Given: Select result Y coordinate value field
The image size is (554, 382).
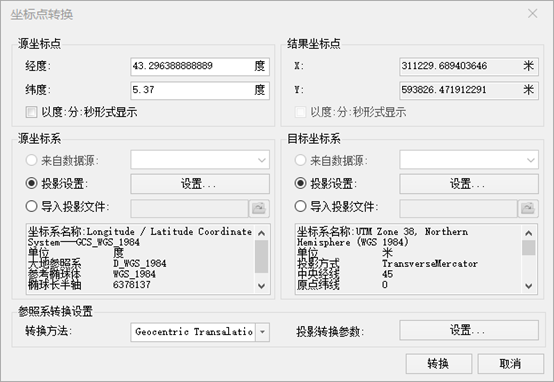Looking at the screenshot, I should point(468,90).
